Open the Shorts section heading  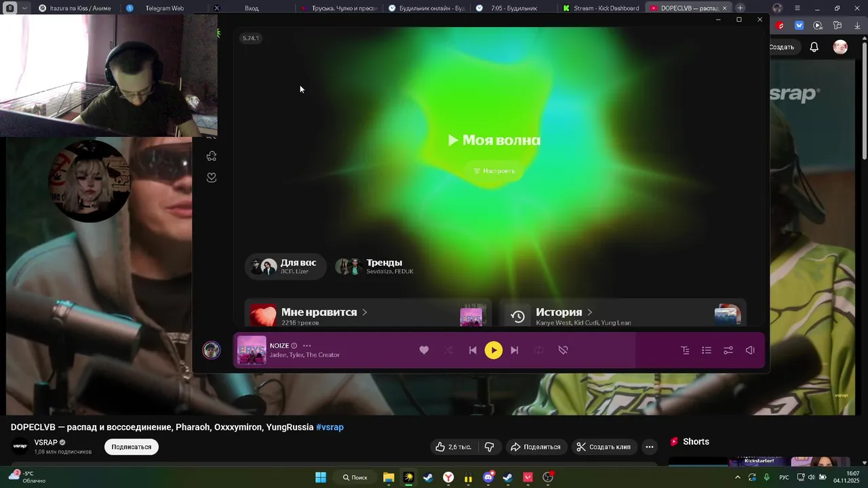pos(696,441)
